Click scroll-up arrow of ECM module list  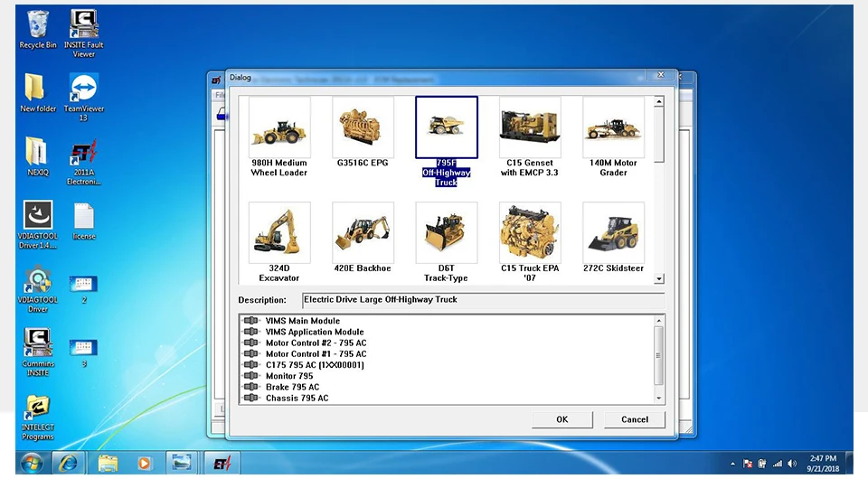pyautogui.click(x=659, y=320)
